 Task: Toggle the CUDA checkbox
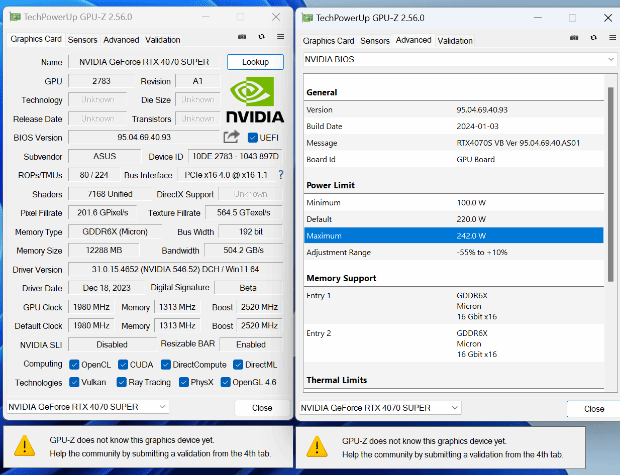point(123,365)
